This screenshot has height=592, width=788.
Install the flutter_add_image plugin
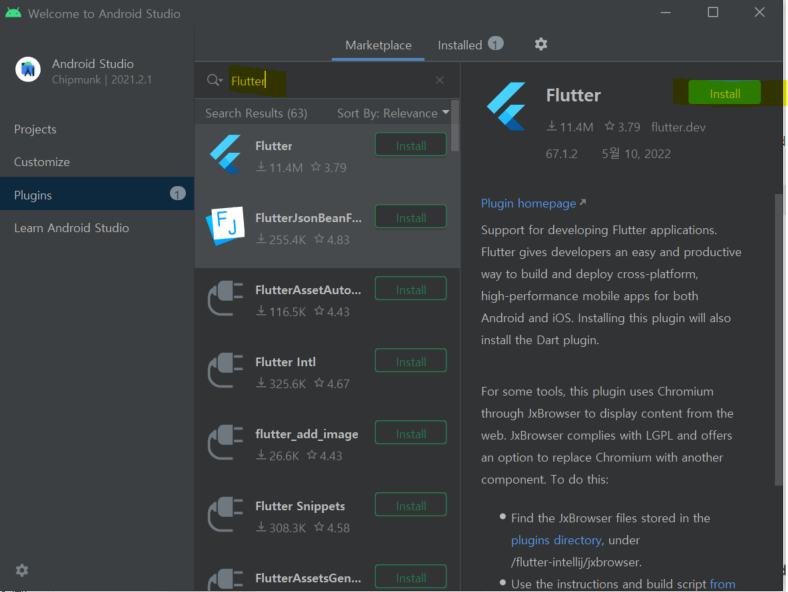411,433
